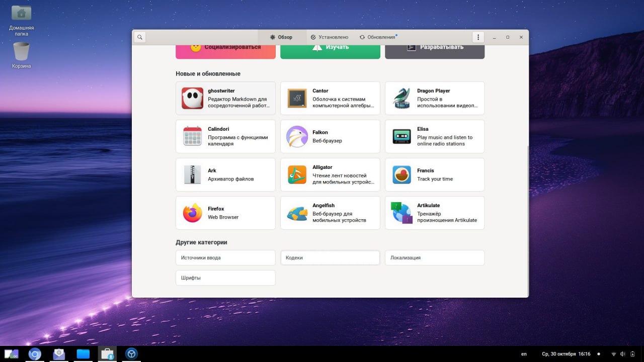
Task: Click the Dragon Player icon
Action: pyautogui.click(x=401, y=98)
